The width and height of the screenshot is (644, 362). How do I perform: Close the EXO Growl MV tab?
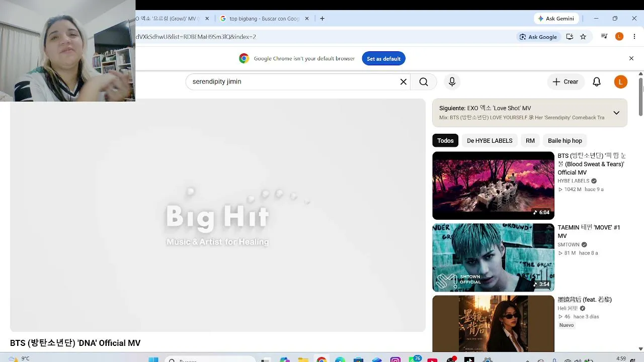(207, 19)
